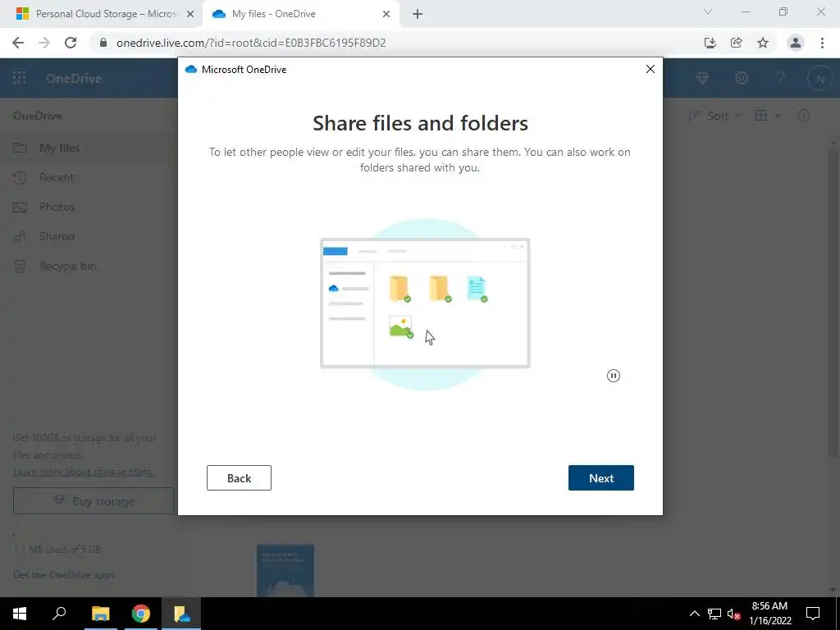Open the network tray icon
This screenshot has width=840, height=630.
[714, 614]
